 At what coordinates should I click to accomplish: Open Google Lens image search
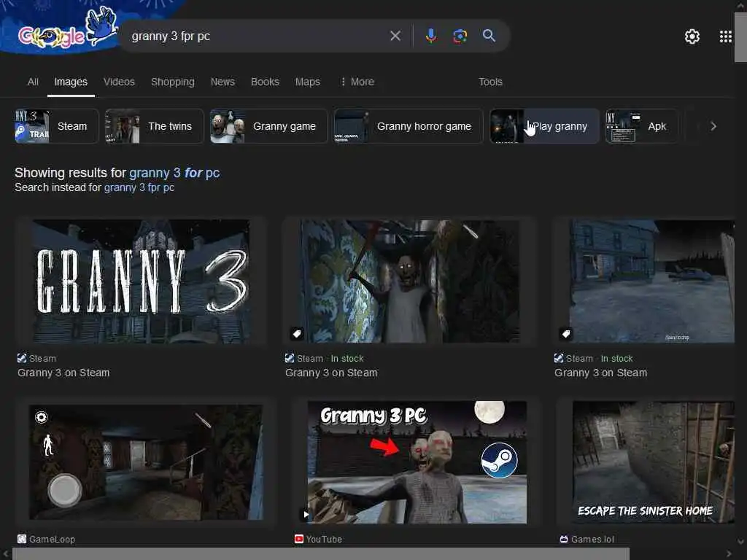pyautogui.click(x=460, y=36)
